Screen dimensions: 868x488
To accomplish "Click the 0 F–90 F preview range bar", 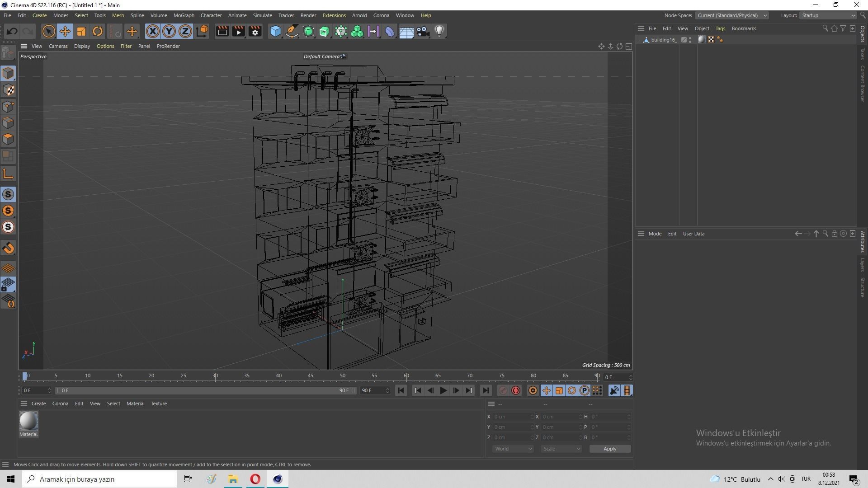I will (x=206, y=391).
